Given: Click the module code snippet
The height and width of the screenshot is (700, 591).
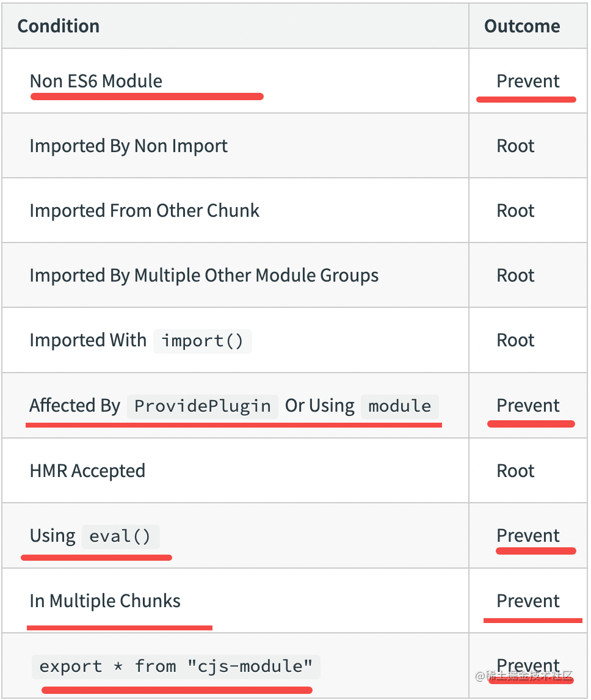Looking at the screenshot, I should pyautogui.click(x=399, y=406).
